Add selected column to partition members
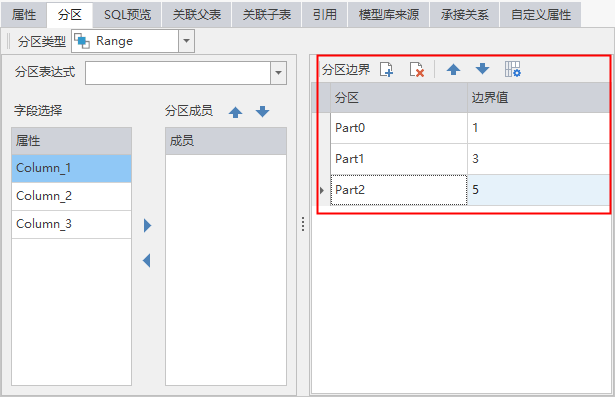615x397 pixels. tap(147, 226)
